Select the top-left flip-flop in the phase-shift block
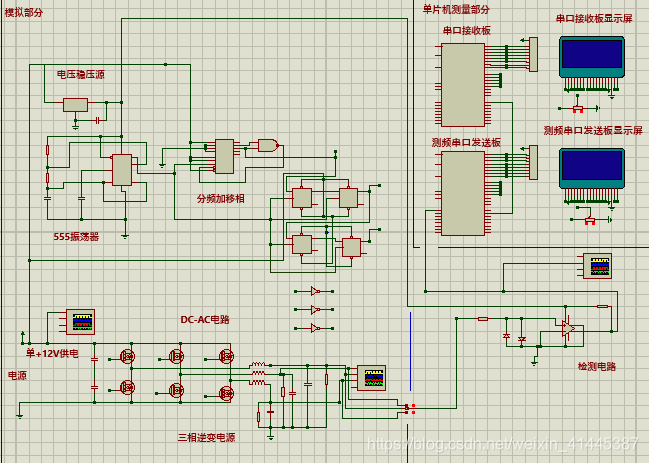This screenshot has width=649, height=463. click(x=302, y=198)
